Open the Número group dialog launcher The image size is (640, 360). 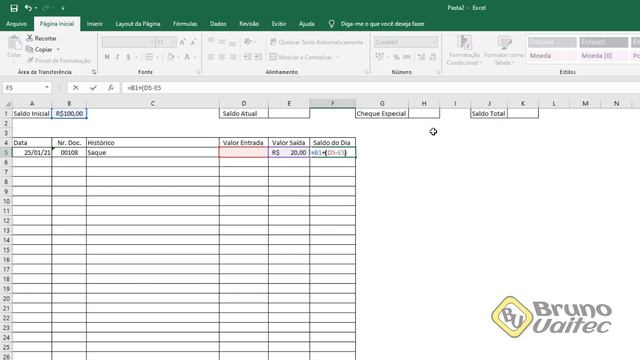(x=438, y=72)
